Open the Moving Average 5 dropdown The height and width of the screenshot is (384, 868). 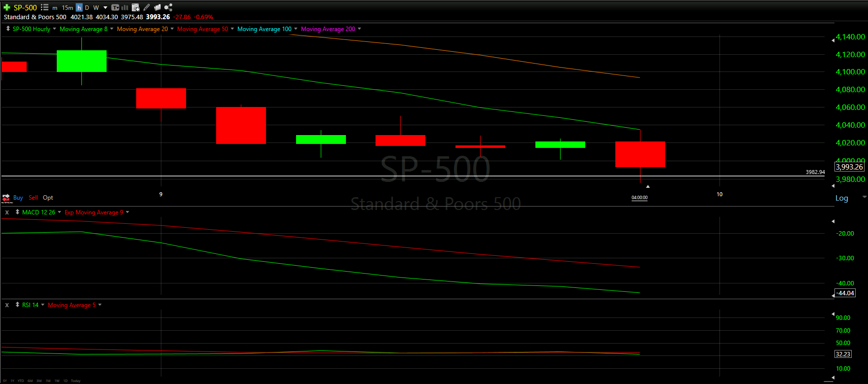[x=100, y=305]
